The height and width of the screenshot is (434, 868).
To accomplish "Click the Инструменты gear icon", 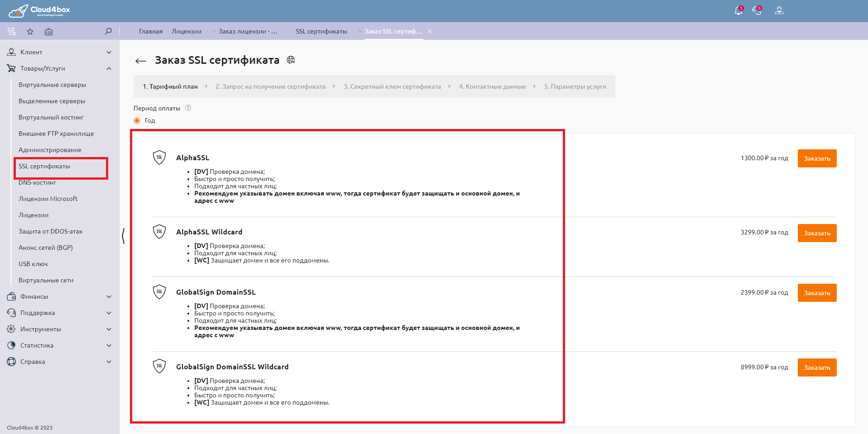I will [x=11, y=329].
